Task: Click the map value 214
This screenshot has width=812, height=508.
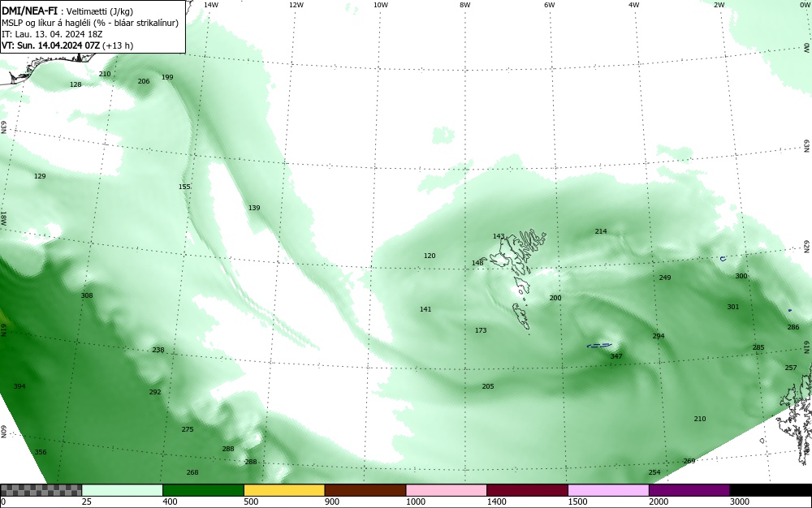Action: point(601,231)
